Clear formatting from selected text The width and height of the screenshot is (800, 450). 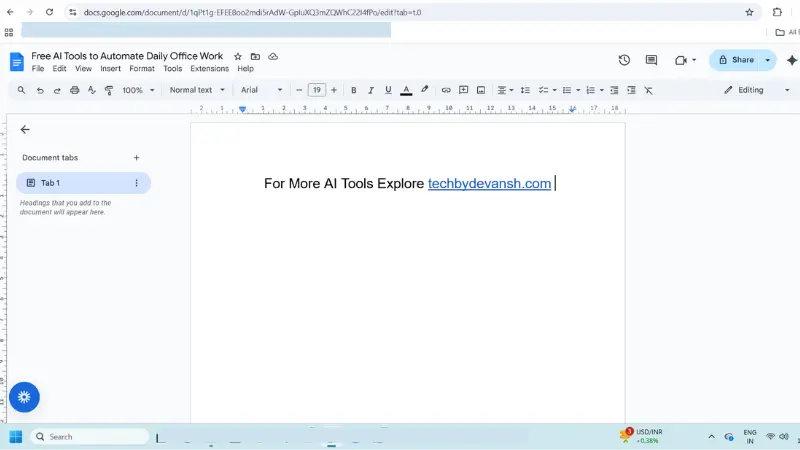[648, 90]
